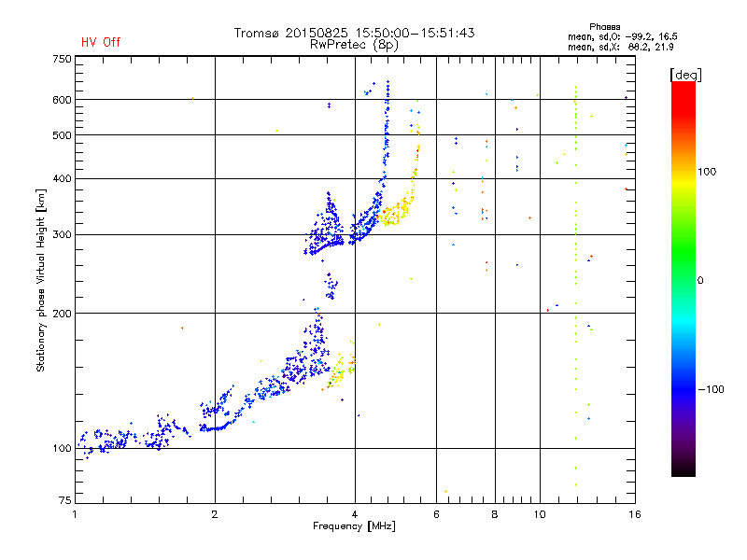This screenshot has width=747, height=560.
Task: Click the x-axis '8' tick label
Action: click(495, 514)
